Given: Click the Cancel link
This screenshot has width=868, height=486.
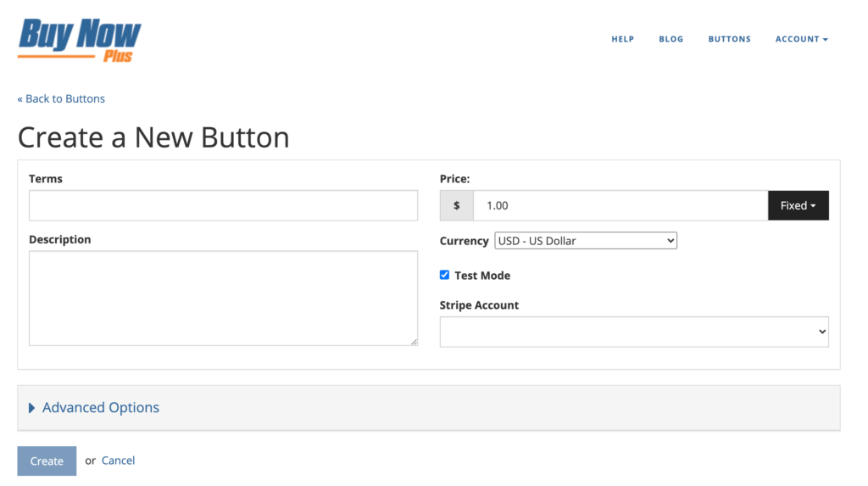Looking at the screenshot, I should pyautogui.click(x=118, y=461).
